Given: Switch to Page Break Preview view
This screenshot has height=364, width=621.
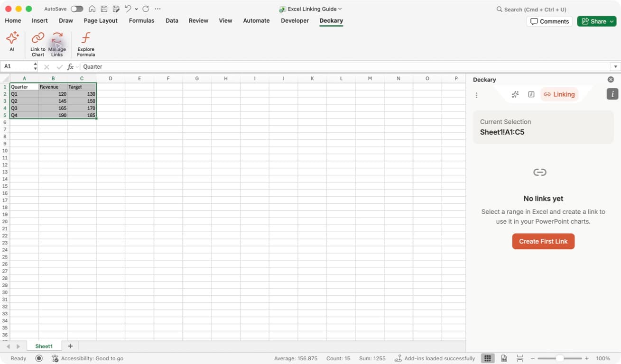Looking at the screenshot, I should (x=520, y=358).
